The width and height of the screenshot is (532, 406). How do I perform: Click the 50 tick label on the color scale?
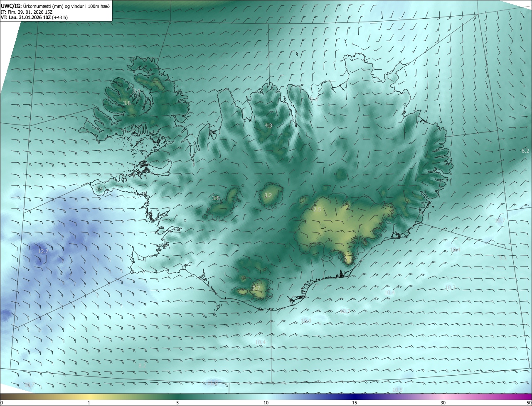pyautogui.click(x=529, y=403)
